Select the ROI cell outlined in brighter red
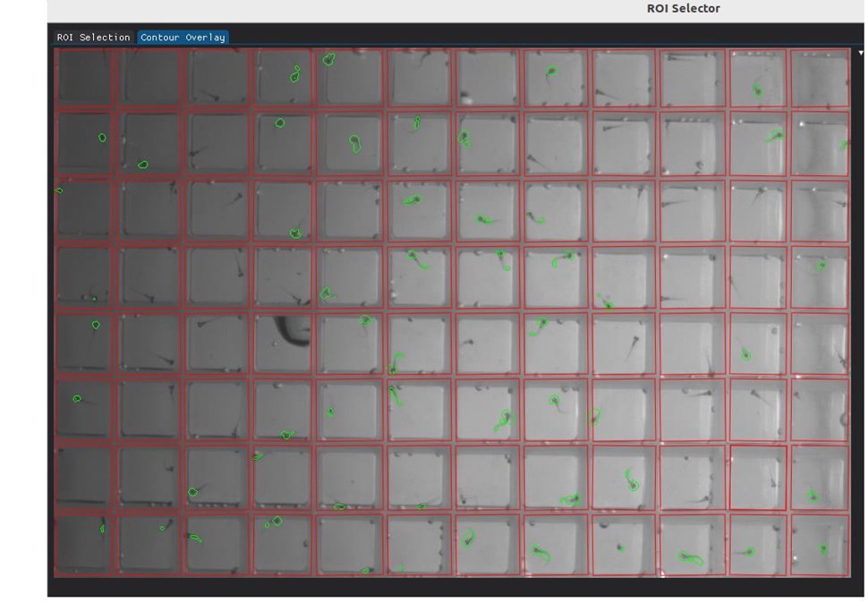This screenshot has width=868, height=602. point(758,478)
